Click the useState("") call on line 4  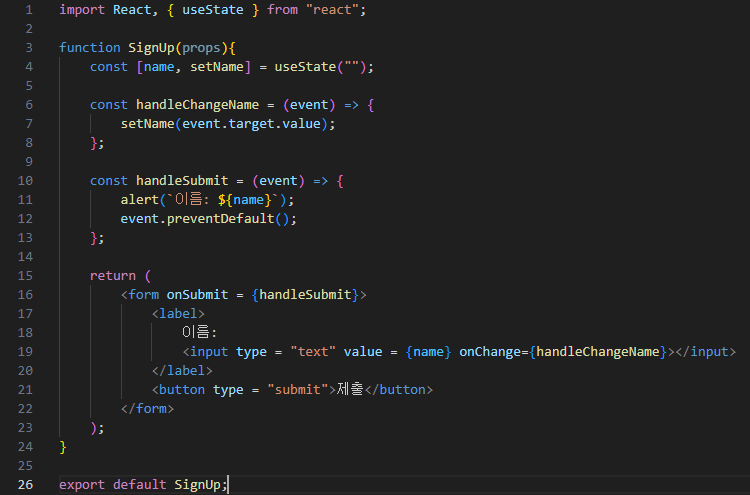point(320,67)
